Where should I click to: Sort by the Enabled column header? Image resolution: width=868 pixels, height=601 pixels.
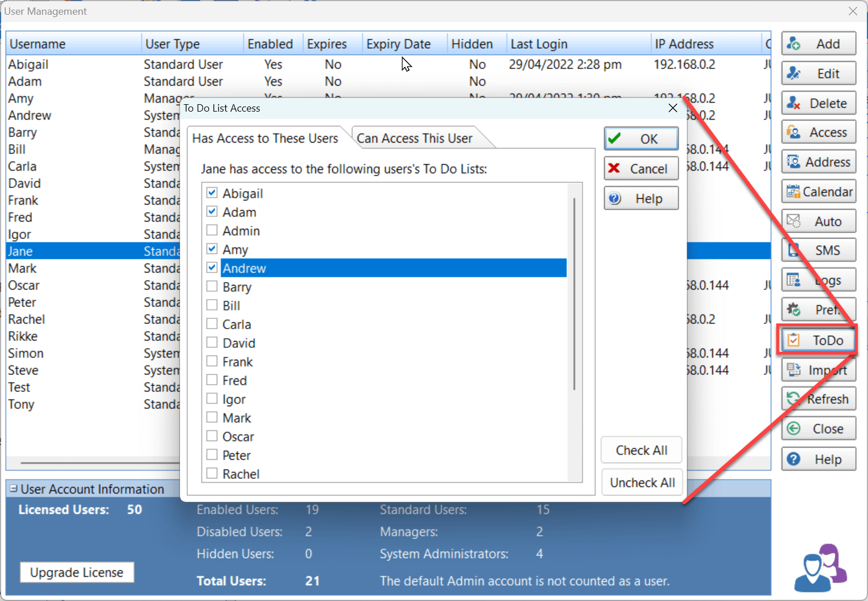pos(273,44)
